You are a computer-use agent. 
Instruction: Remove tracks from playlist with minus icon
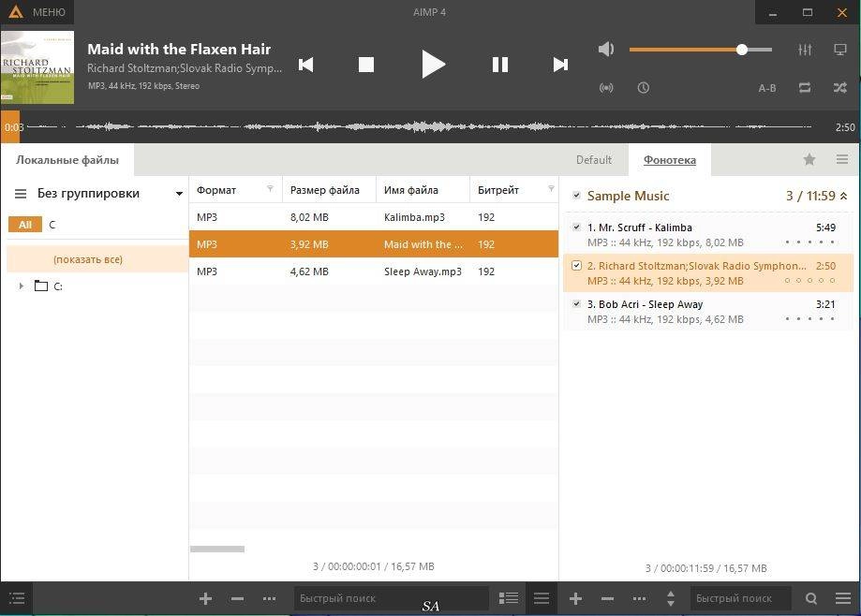tap(607, 598)
